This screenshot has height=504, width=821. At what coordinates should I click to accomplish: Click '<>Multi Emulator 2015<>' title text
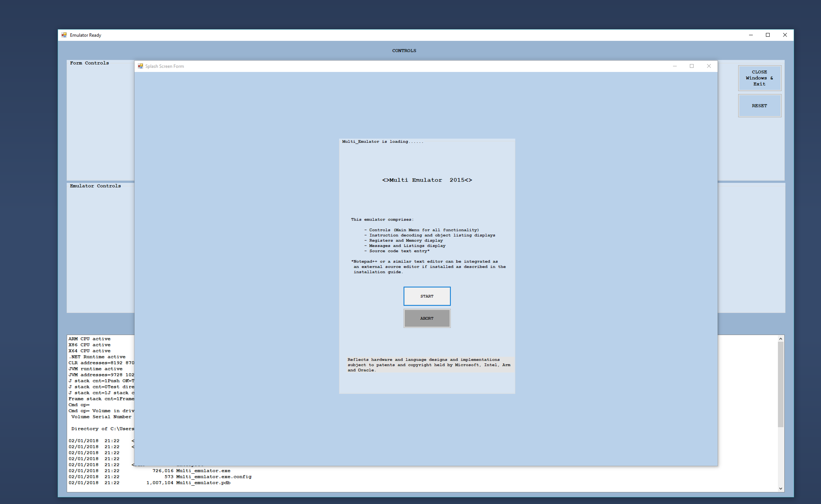[x=427, y=180]
